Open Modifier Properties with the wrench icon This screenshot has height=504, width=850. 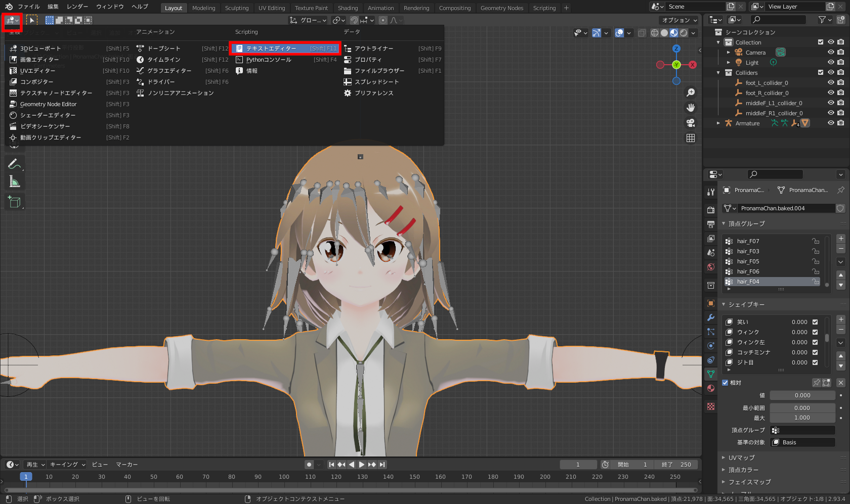pos(710,317)
